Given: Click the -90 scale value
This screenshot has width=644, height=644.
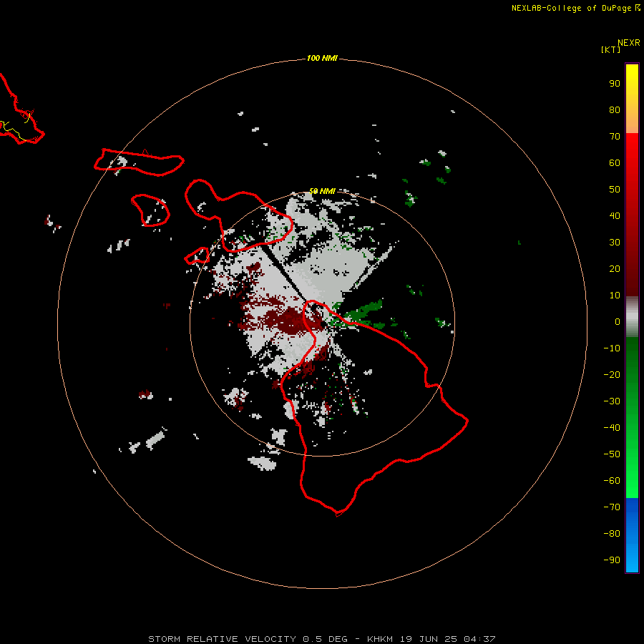Looking at the screenshot, I should pos(612,560).
